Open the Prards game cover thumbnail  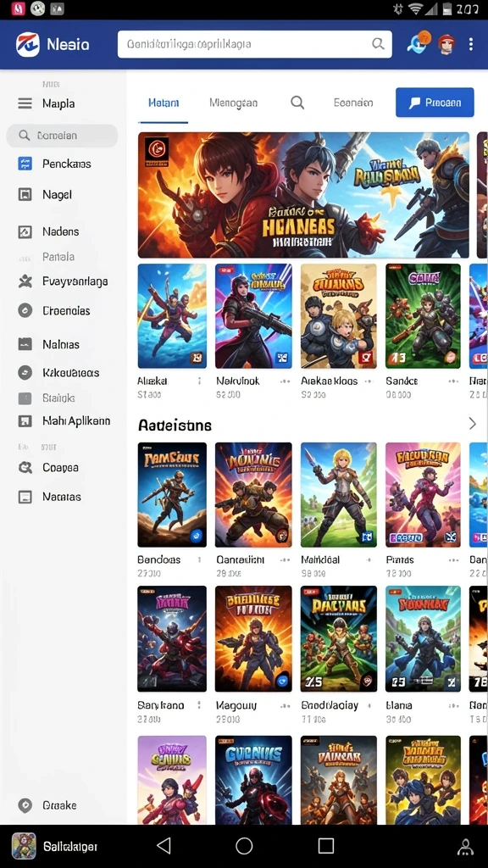pyautogui.click(x=424, y=495)
